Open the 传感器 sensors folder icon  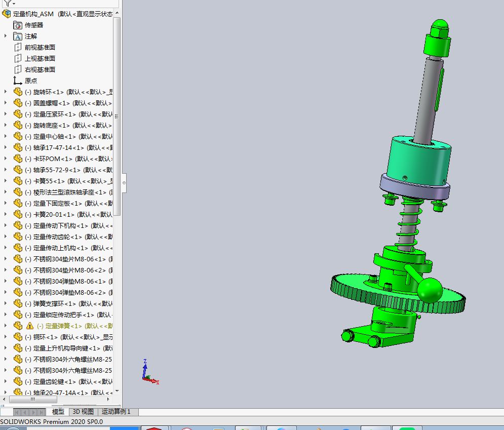(x=18, y=25)
